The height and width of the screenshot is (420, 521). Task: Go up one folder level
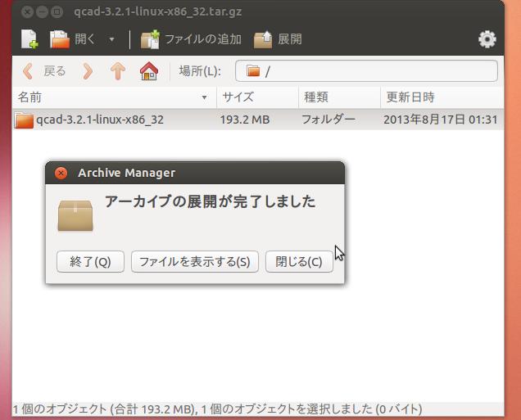(x=118, y=71)
